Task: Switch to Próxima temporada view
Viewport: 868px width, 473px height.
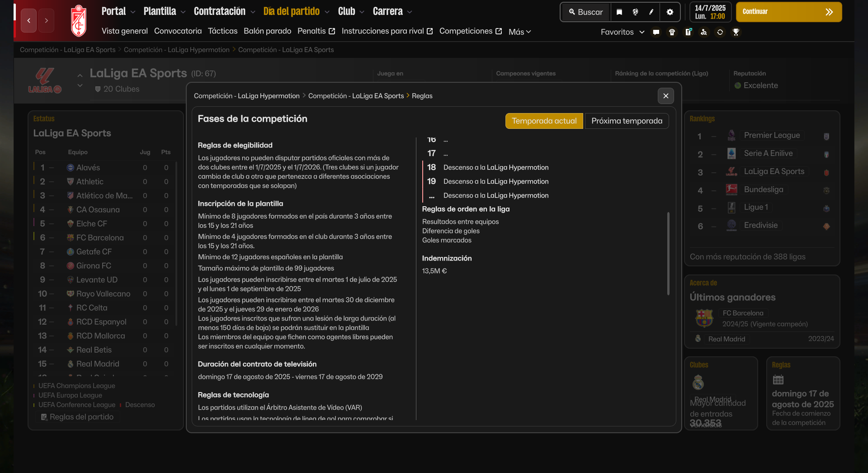Action: [627, 121]
